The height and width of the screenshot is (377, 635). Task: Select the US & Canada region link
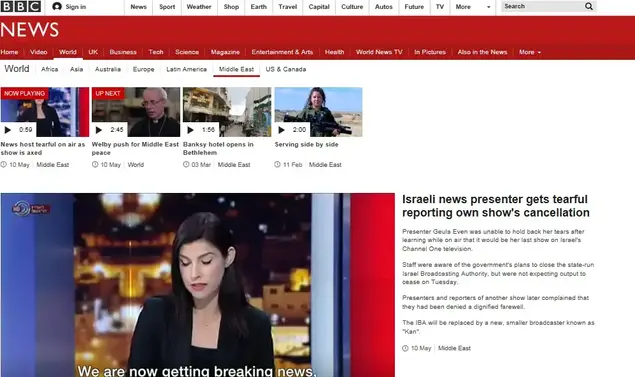286,69
